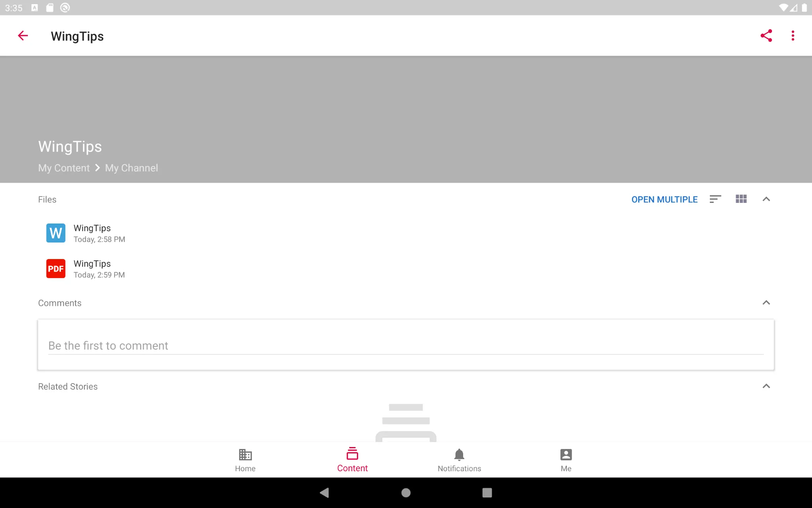Select the list view icon in Files

point(715,199)
